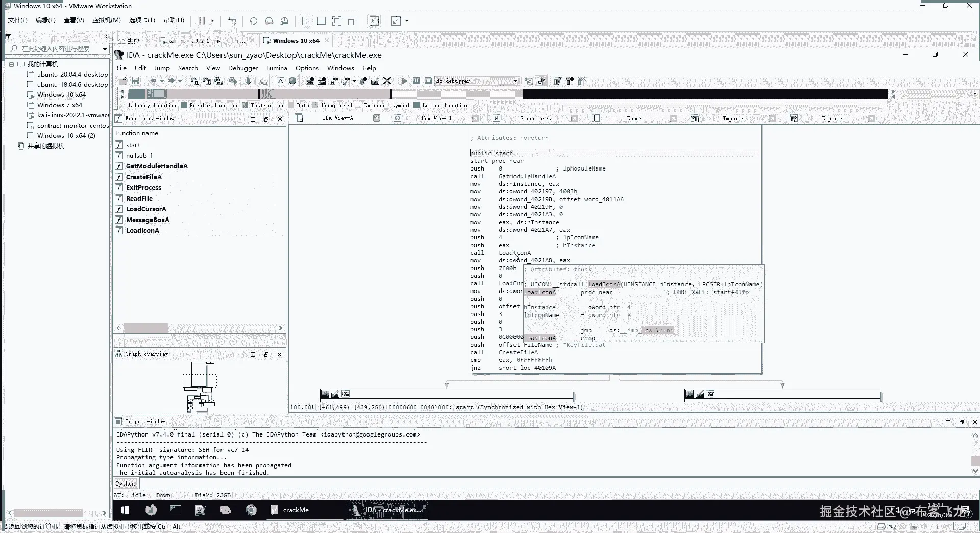Click the Create ASCII string toolbar icon
Viewport: 980px width, 533px height.
(x=334, y=81)
